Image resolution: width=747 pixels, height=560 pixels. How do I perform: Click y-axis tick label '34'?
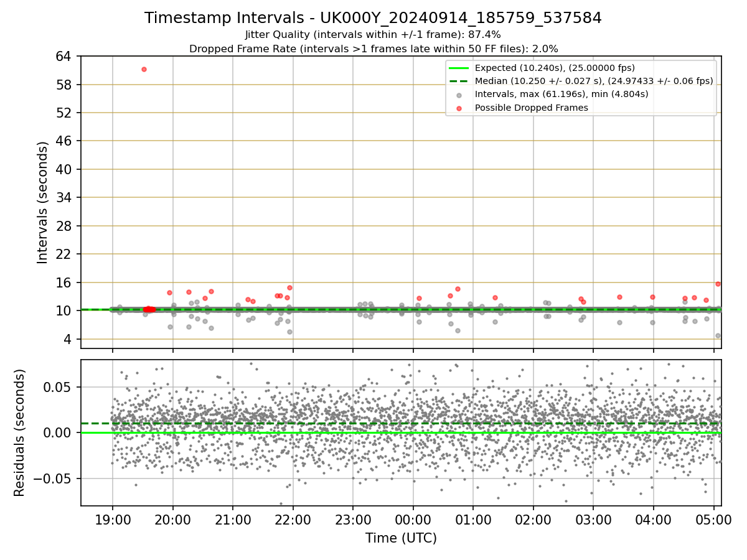point(64,198)
